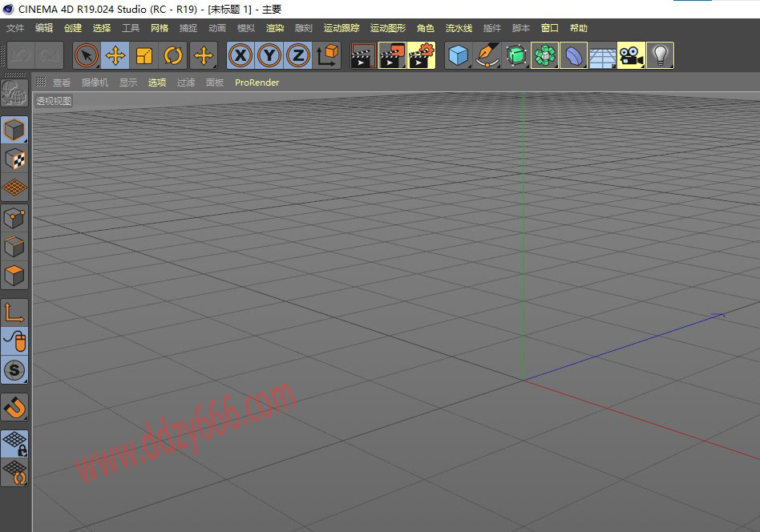The height and width of the screenshot is (532, 760).
Task: Open the 模拟 menu
Action: pos(246,28)
